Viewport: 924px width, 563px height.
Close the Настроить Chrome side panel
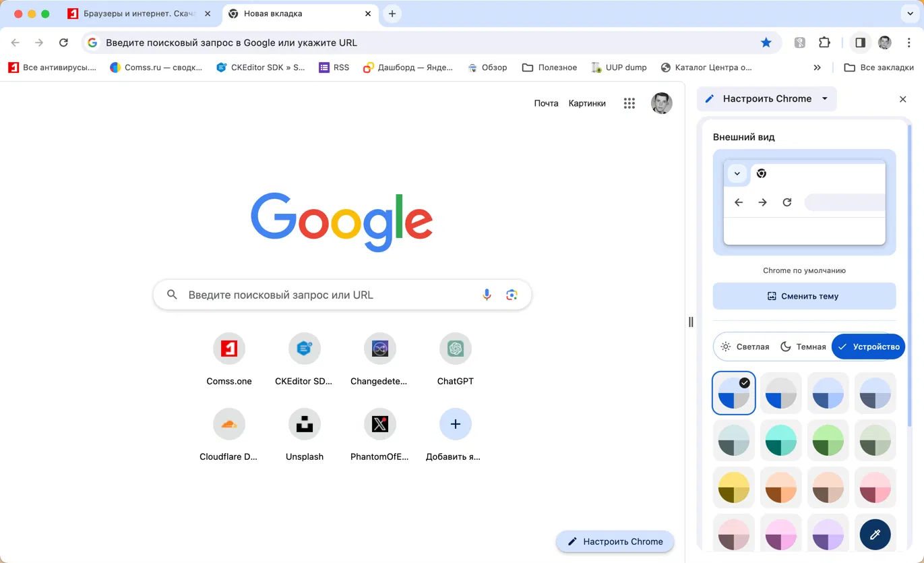pyautogui.click(x=903, y=99)
